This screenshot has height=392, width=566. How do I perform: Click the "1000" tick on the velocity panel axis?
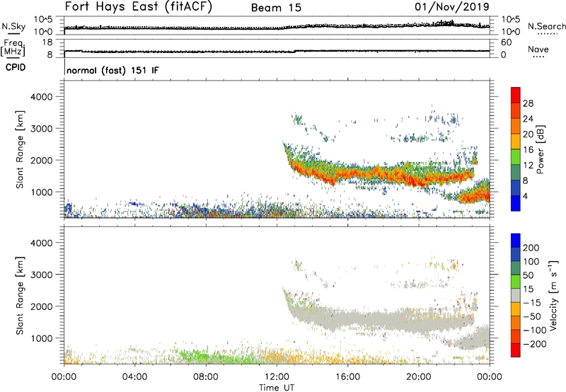(x=42, y=338)
